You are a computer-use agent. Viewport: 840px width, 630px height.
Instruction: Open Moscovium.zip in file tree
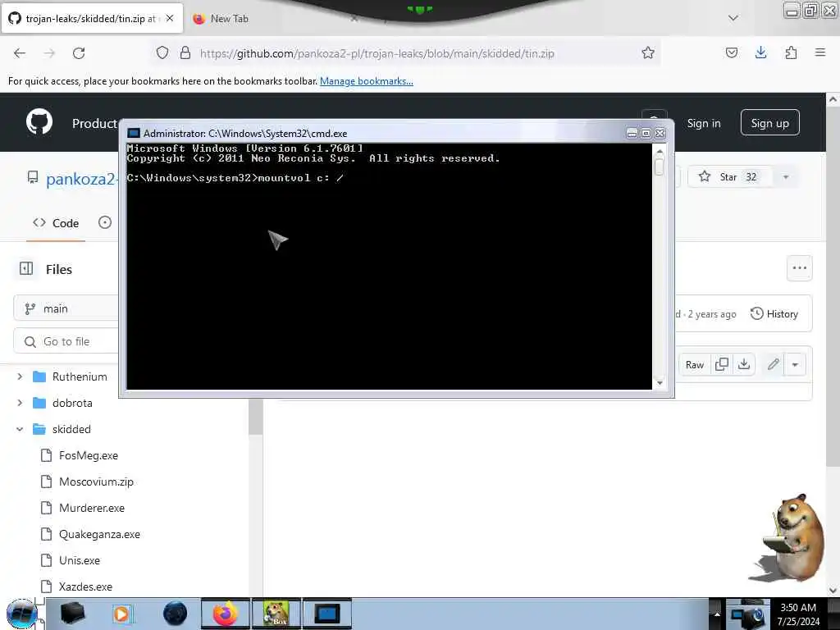pos(96,482)
